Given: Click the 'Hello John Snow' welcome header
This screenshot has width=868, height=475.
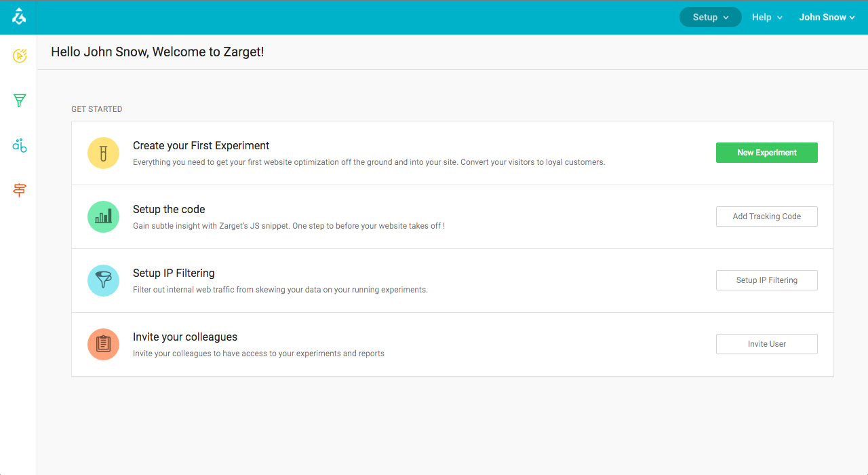Looking at the screenshot, I should (x=157, y=52).
